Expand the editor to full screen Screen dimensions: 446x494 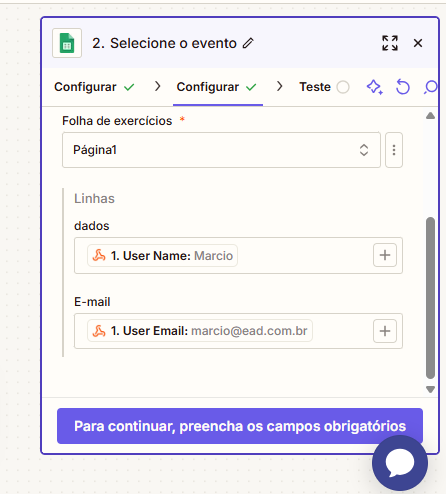390,43
